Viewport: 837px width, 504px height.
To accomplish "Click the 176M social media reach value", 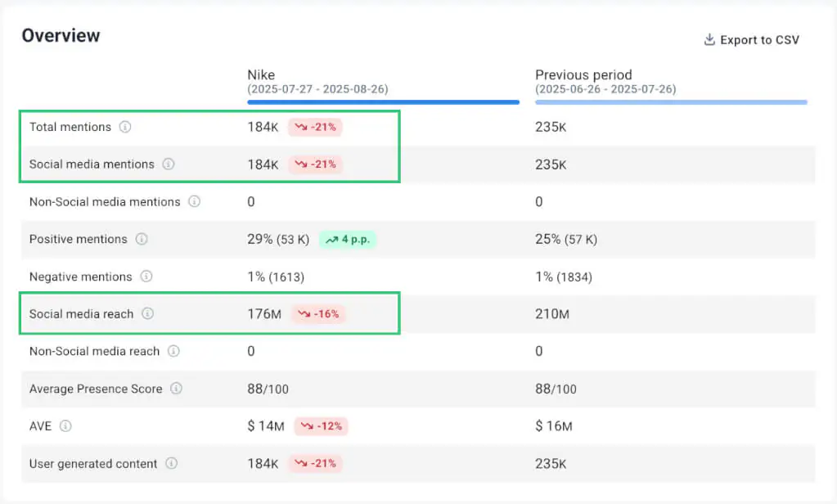I will tap(264, 314).
